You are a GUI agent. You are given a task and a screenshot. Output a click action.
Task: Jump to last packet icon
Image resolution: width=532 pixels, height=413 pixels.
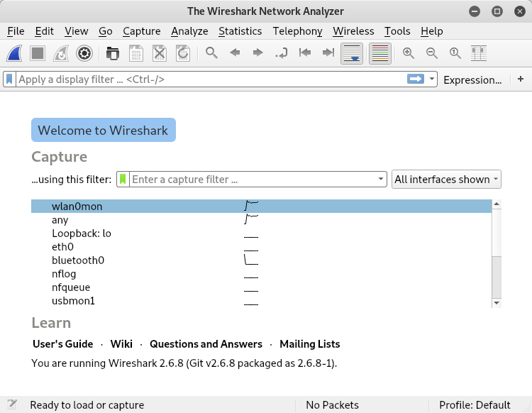[x=328, y=53]
